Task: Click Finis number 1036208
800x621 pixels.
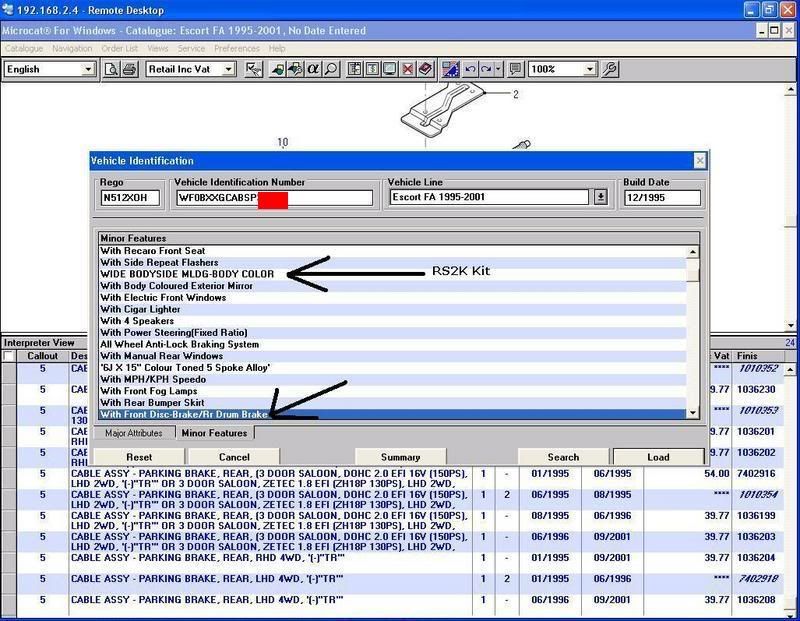Action: [x=756, y=600]
